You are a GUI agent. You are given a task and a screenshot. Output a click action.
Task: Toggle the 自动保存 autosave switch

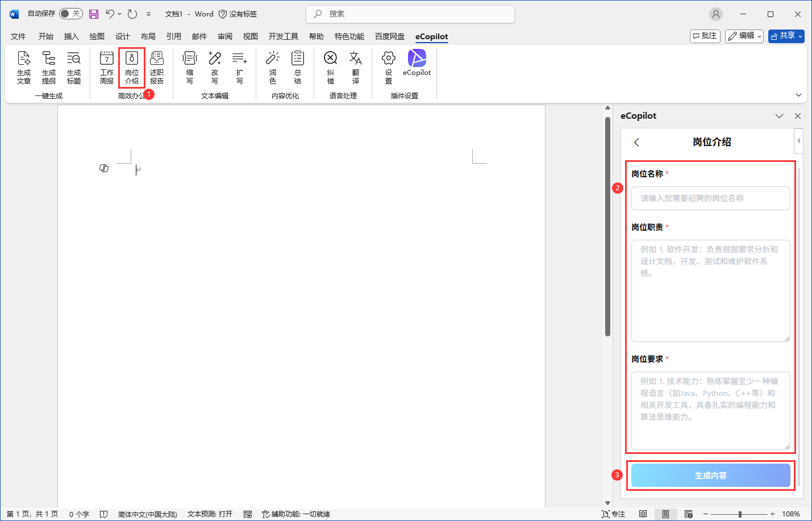click(x=71, y=14)
